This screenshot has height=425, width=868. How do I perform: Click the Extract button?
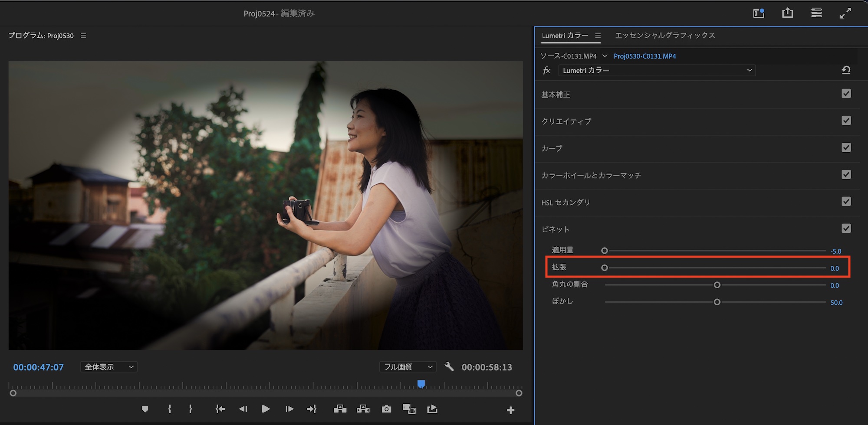tap(363, 409)
